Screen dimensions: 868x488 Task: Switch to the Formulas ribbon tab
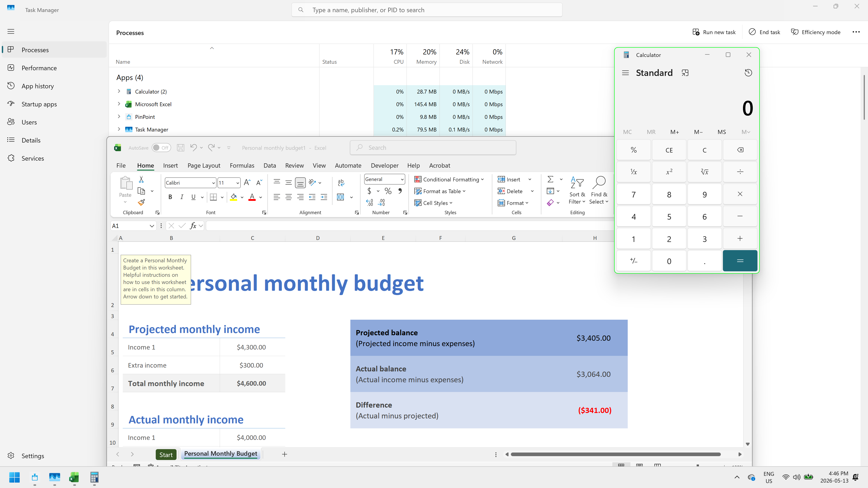click(242, 165)
